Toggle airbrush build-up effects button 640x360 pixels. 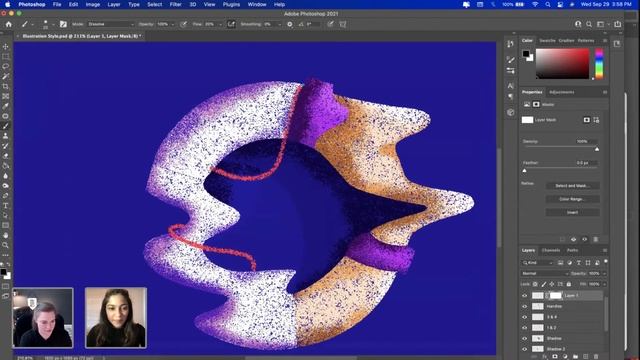(231, 24)
